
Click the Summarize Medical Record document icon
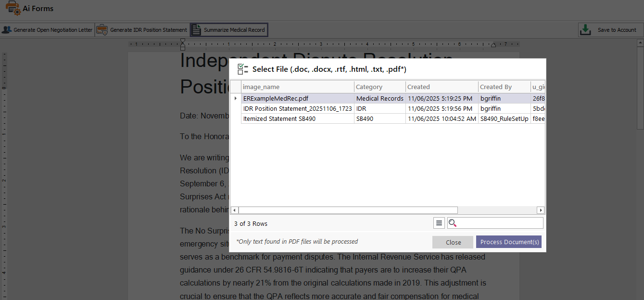click(196, 30)
